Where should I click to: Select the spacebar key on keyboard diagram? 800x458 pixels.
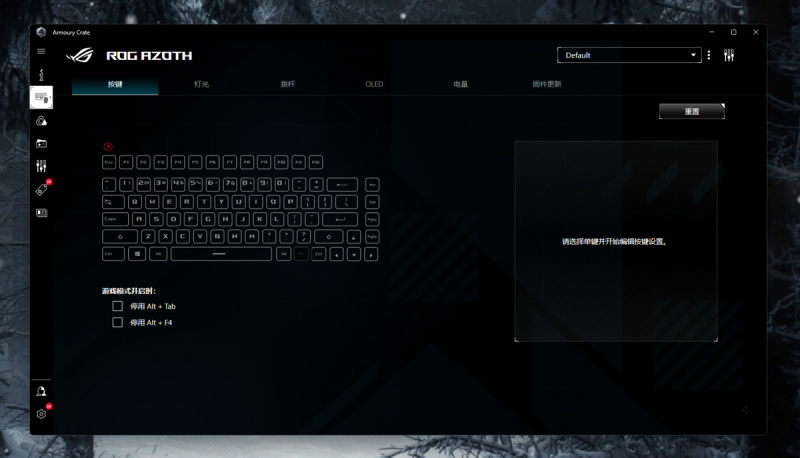pos(219,254)
